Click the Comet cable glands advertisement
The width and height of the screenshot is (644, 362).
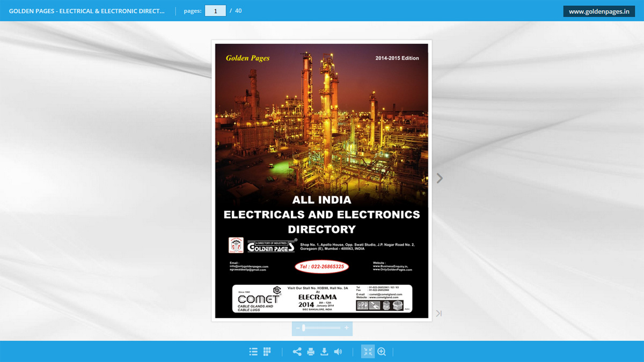[322, 299]
